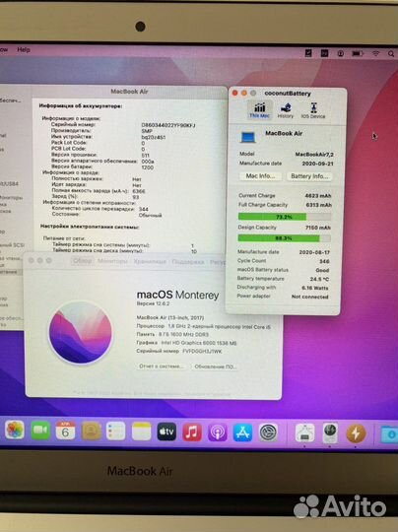Screen dimensions: 398x532
Task: Click the Память 8 ГБ 1600 MHz DDR3 line
Action: [x=172, y=335]
